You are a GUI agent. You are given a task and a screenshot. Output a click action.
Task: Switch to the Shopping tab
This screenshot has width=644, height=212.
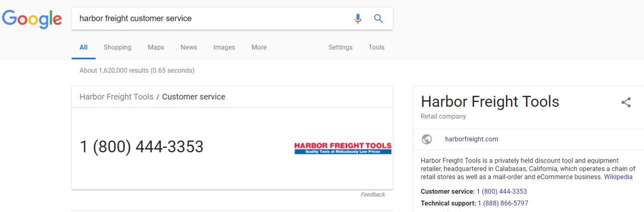117,47
